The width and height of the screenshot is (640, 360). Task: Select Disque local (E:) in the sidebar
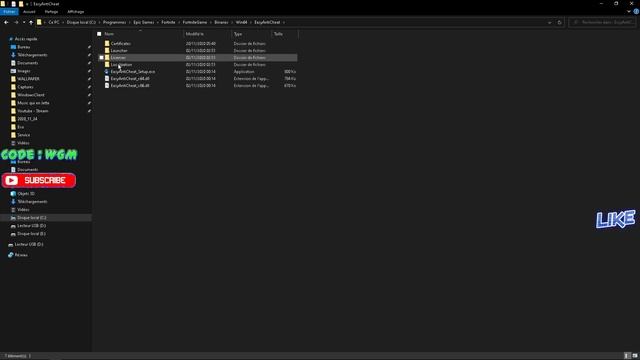point(31,233)
